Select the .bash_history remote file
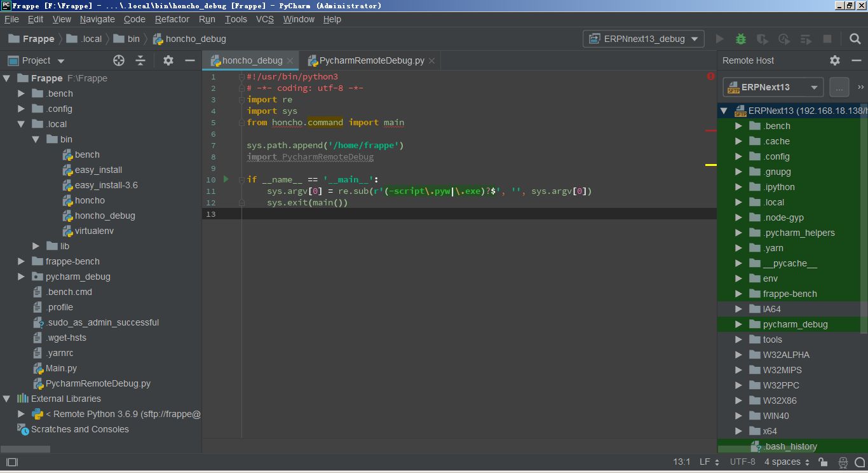The width and height of the screenshot is (868, 473). click(784, 446)
